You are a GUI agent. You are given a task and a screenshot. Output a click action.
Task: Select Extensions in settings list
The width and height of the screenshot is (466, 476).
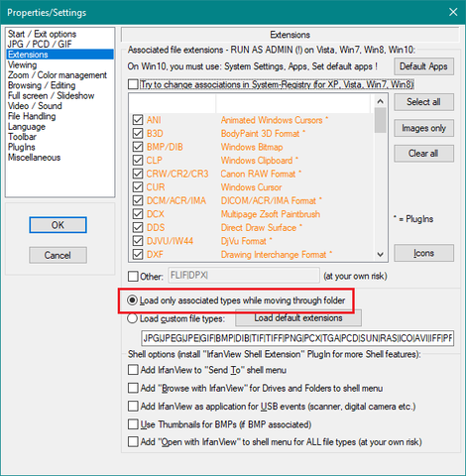point(59,55)
